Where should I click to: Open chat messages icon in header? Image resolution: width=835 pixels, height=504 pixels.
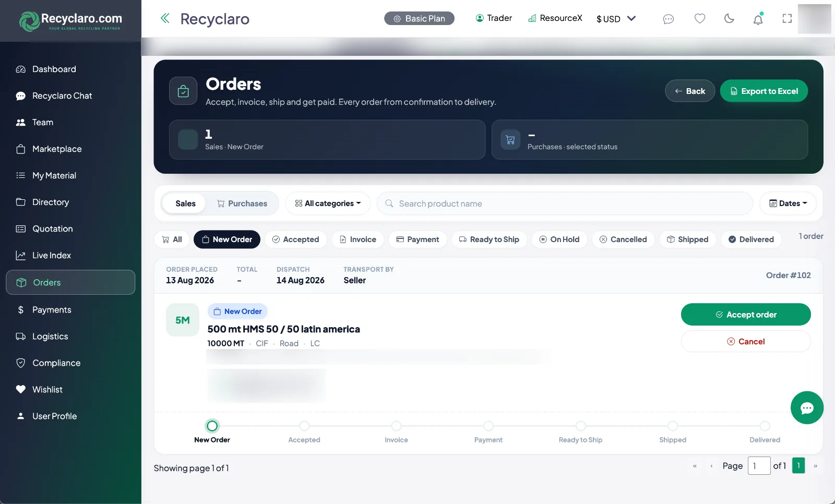pyautogui.click(x=668, y=19)
